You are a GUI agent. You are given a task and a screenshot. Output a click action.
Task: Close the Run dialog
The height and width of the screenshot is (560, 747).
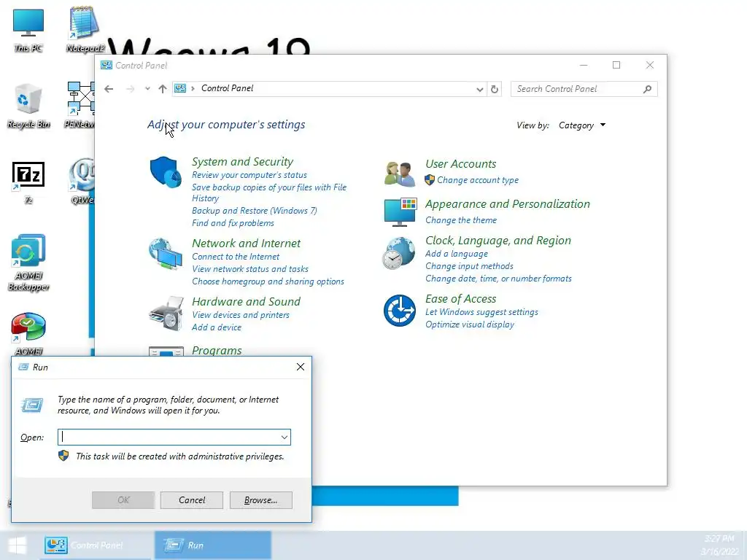click(300, 367)
